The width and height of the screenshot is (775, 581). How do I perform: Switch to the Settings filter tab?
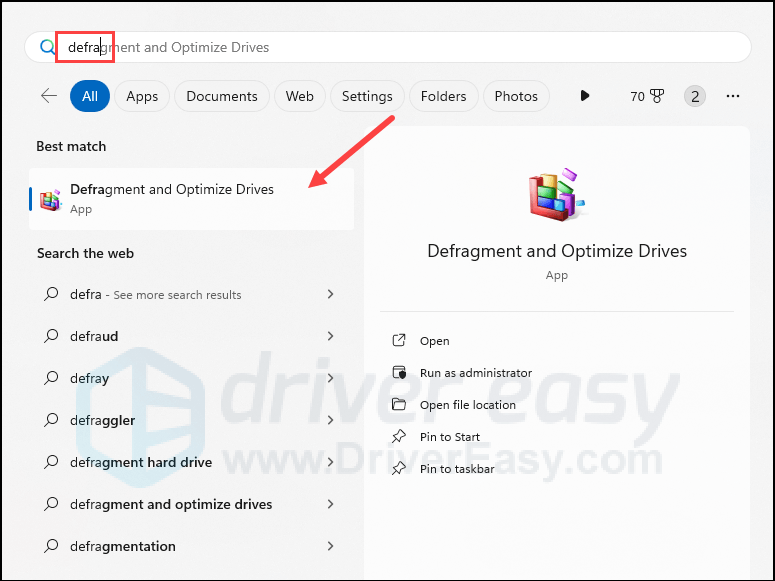point(367,96)
